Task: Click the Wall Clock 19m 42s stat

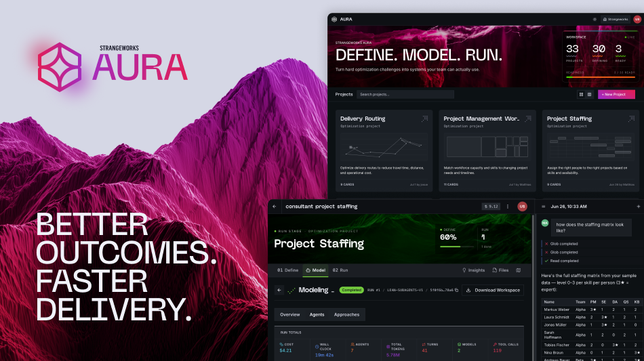Action: [327, 349]
